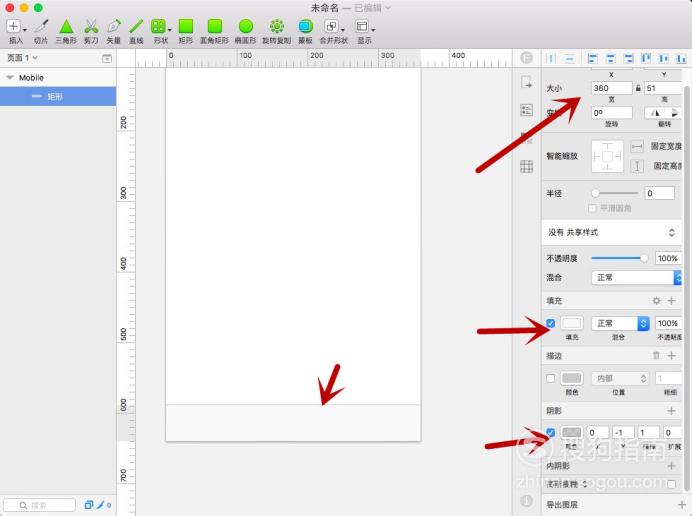Add 导出图层 export with plus button
692x516 pixels.
coord(681,504)
